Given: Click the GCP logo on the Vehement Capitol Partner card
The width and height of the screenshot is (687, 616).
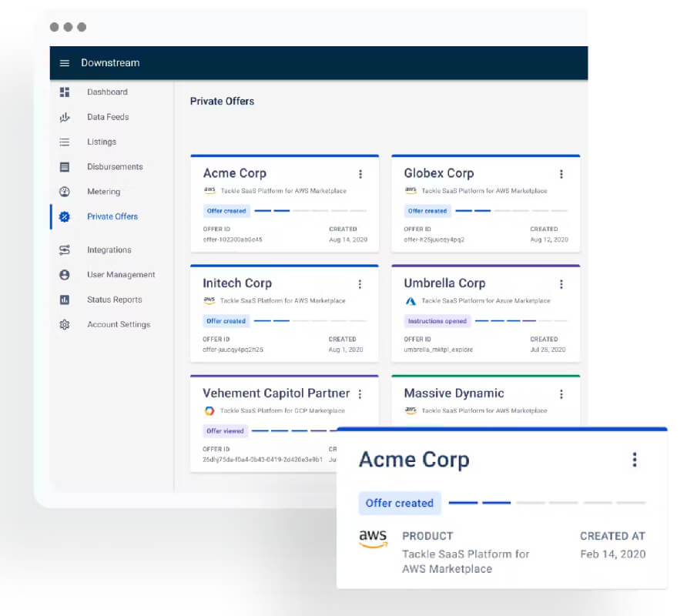Looking at the screenshot, I should (x=209, y=411).
